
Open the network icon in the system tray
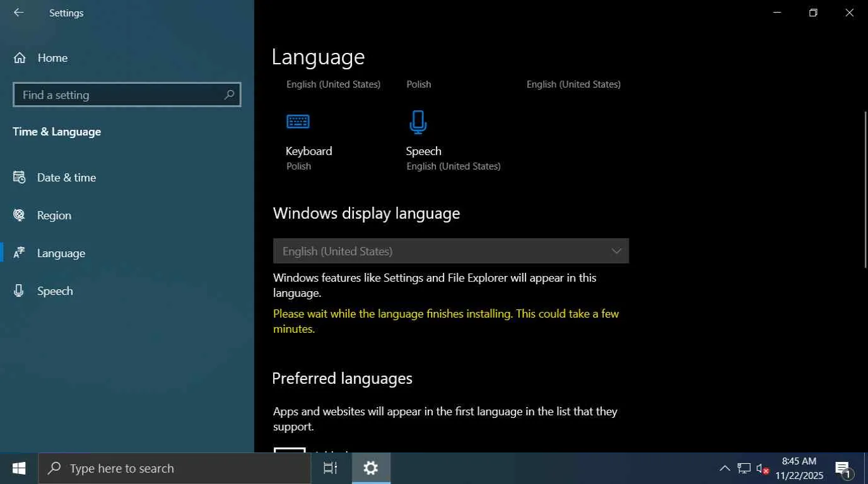point(744,468)
